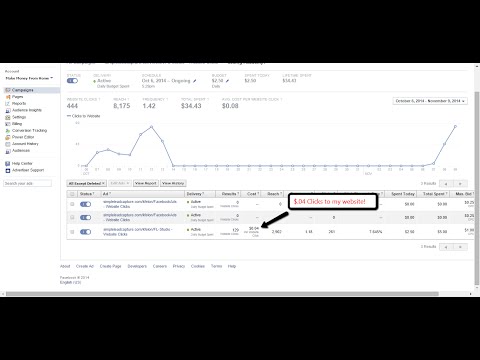Image resolution: width=480 pixels, height=360 pixels.
Task: Go to Billing via its sidebar icon
Action: [8, 124]
